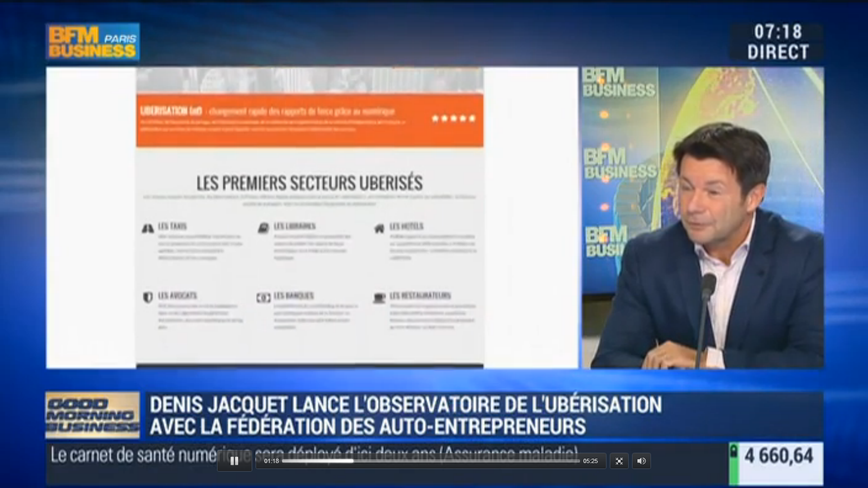
Task: Seek using the video progress bar
Action: [x=431, y=461]
